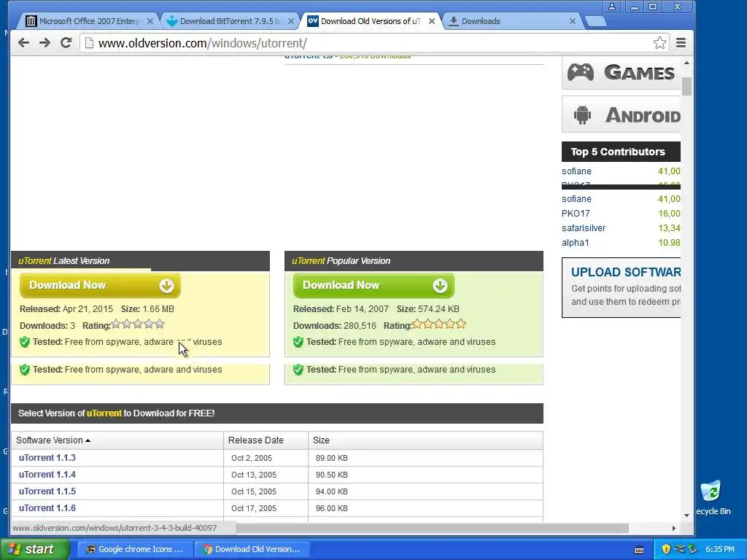Click the horizontal scrollbar thumb
Viewport: 747px width, 560px height.
(432, 528)
